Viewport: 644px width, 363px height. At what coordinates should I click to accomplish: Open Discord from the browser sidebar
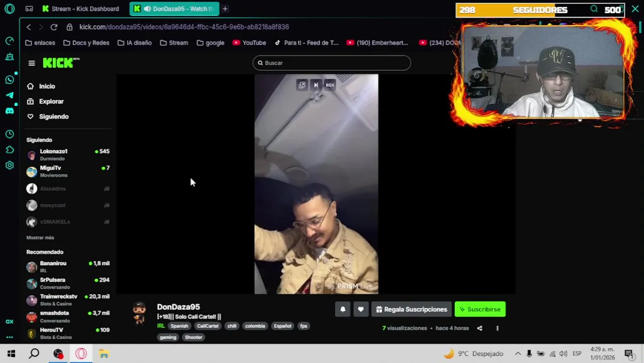[10, 111]
